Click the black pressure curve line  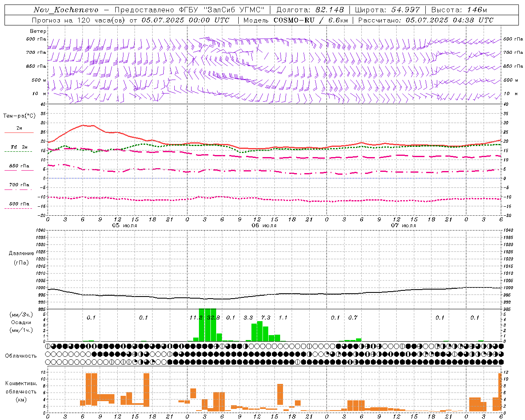(275, 294)
